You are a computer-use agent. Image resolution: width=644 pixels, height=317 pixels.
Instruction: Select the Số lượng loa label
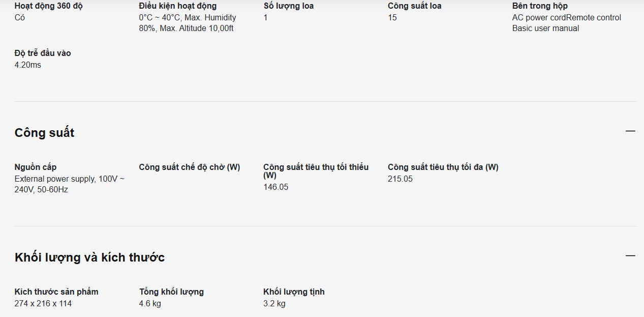click(x=288, y=6)
